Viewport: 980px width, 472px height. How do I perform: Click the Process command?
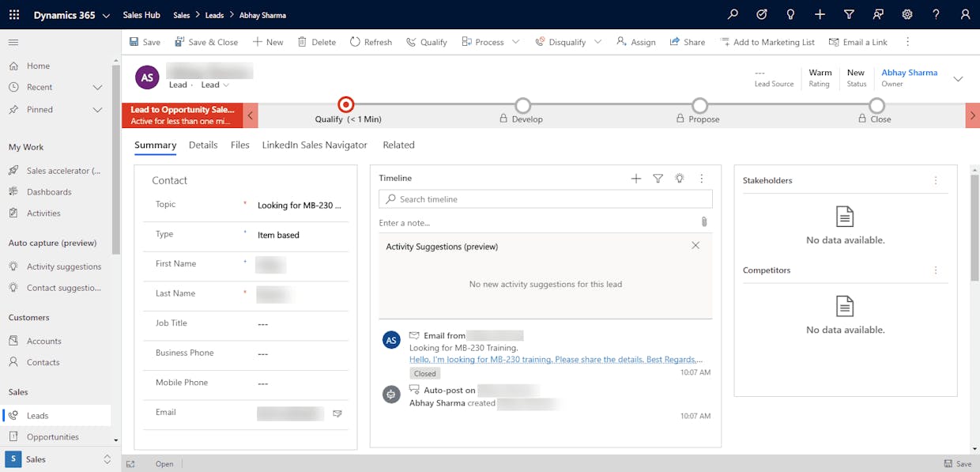[483, 42]
